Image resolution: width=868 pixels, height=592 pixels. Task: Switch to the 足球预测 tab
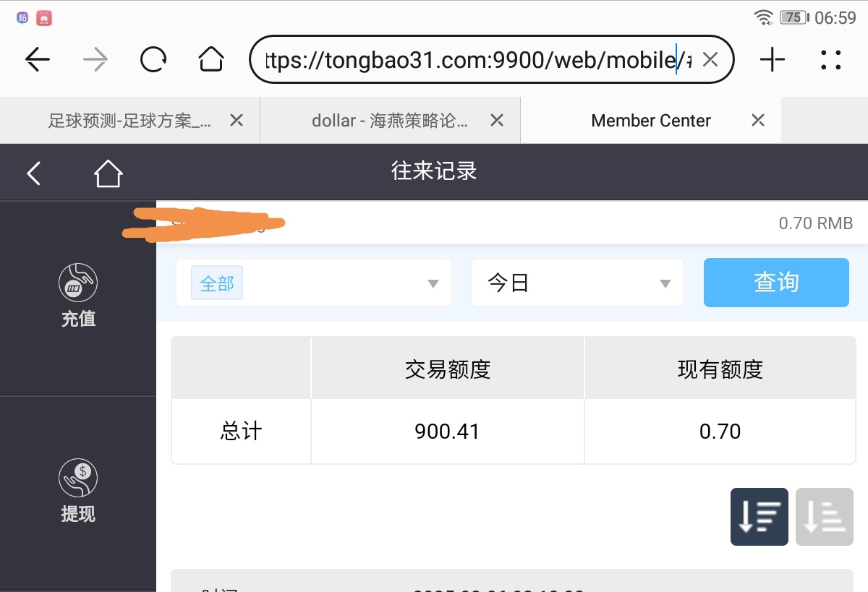click(129, 121)
